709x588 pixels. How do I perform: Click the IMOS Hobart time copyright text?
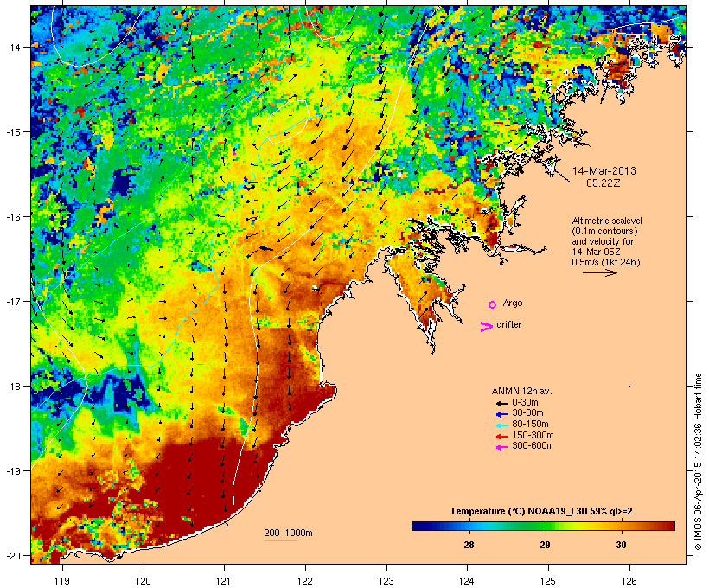tap(698, 462)
